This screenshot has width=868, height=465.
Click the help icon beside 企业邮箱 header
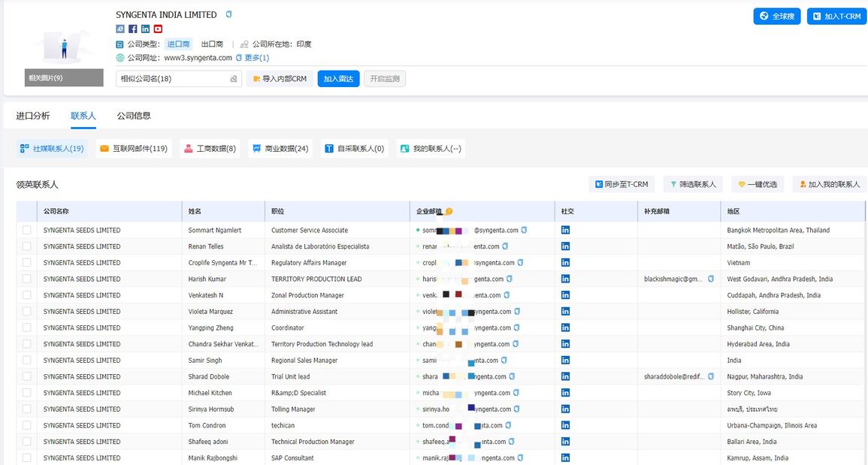449,212
